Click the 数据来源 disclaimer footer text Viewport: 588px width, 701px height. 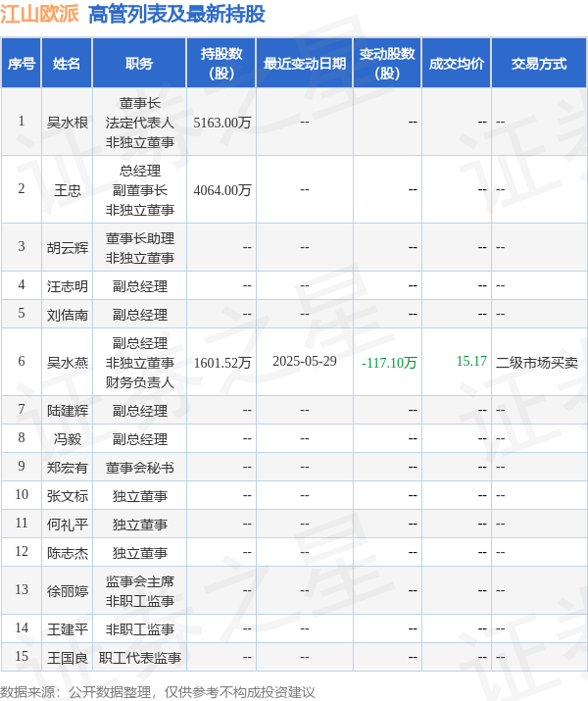(x=157, y=692)
